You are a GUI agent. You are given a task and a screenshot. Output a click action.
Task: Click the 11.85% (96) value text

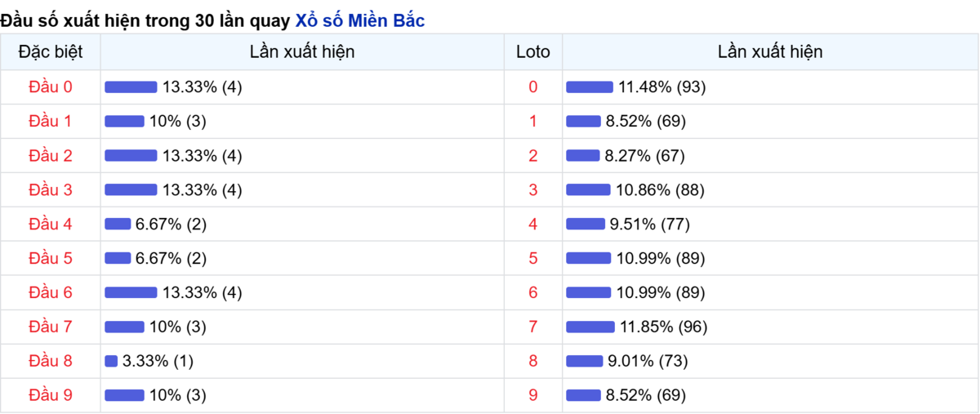663,327
